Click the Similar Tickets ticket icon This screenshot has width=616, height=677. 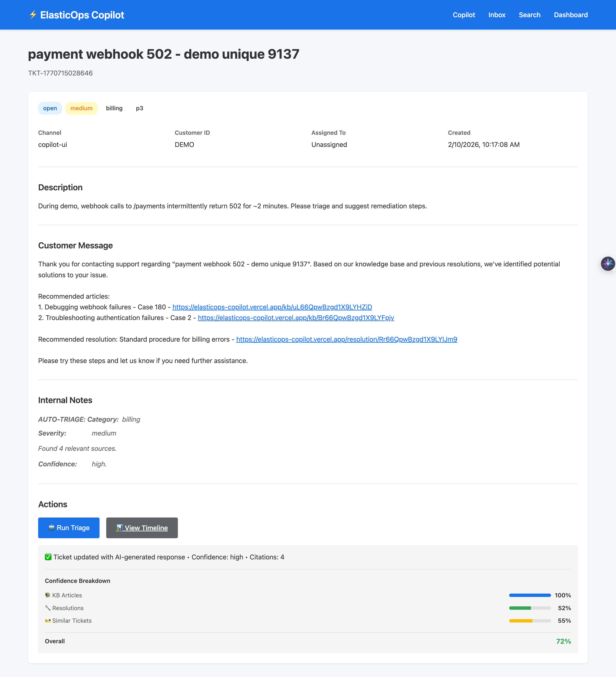click(48, 621)
